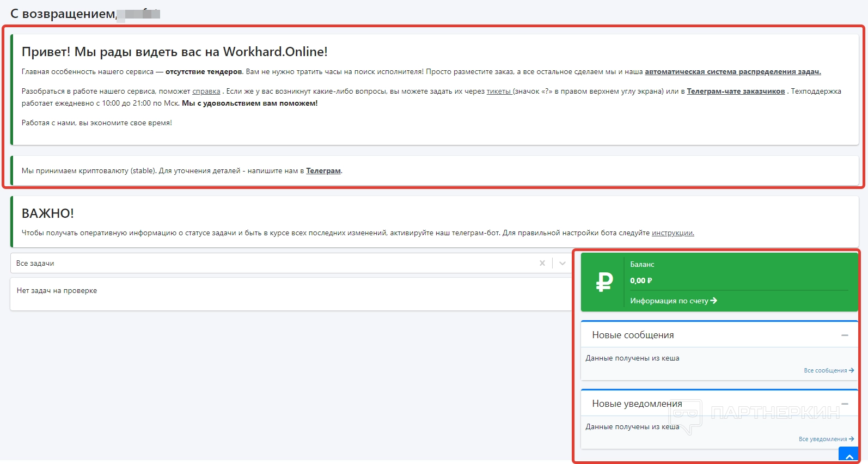Collapse the 'Новые уведомления' panel
Viewport: 868px width, 464px height.
click(x=845, y=404)
